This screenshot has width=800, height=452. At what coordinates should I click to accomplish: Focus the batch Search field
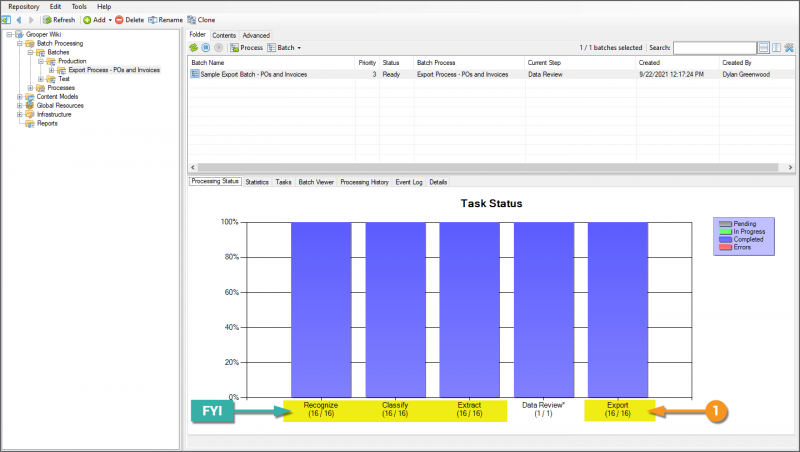714,47
